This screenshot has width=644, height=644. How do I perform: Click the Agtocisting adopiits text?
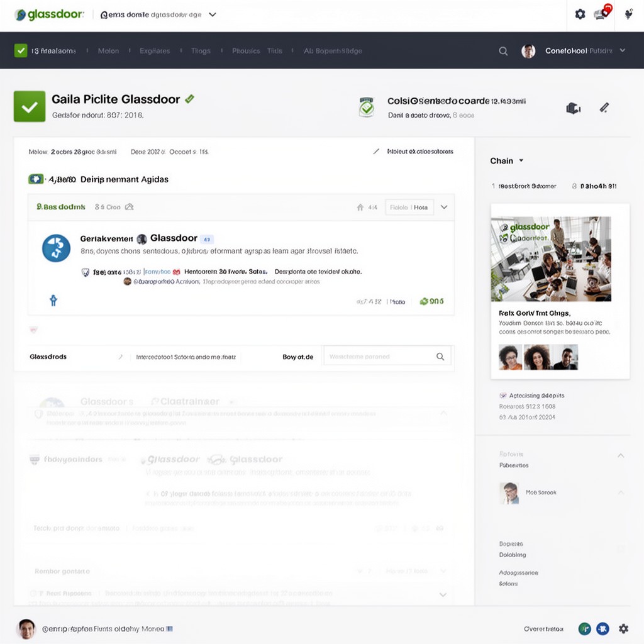536,396
